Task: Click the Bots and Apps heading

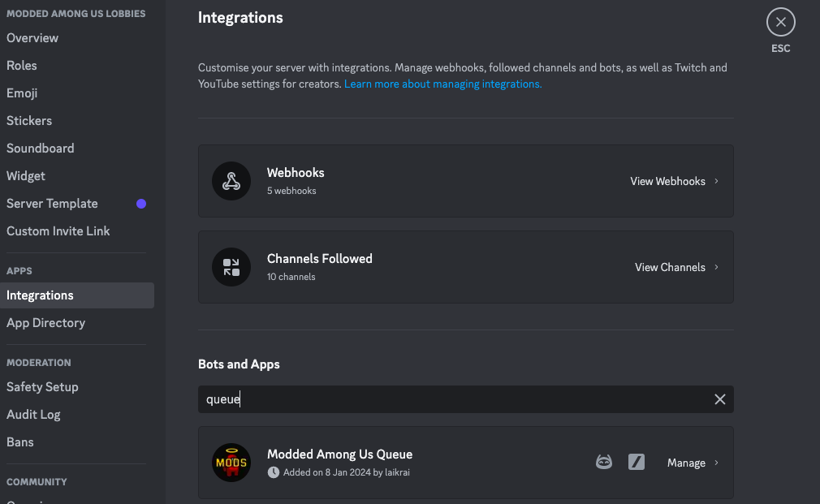Action: click(x=239, y=364)
